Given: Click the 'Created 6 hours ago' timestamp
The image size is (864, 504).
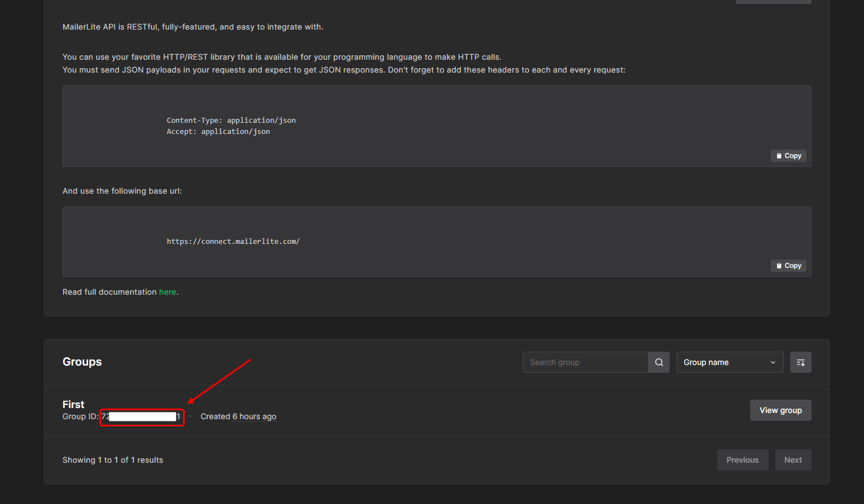Looking at the screenshot, I should [x=238, y=416].
